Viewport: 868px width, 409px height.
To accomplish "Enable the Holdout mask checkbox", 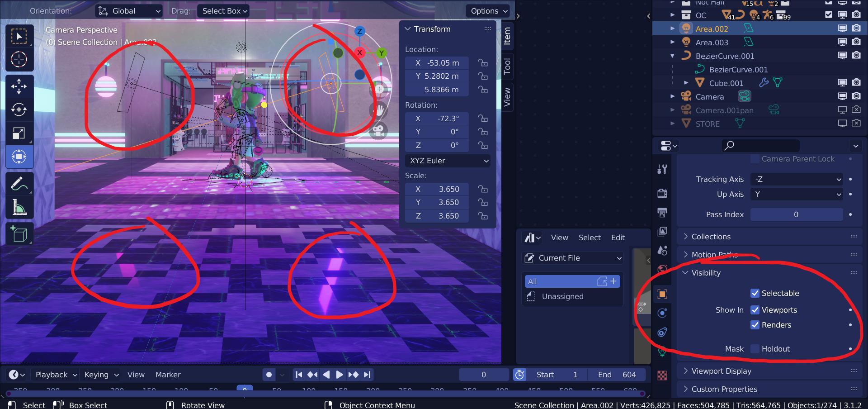I will 755,349.
